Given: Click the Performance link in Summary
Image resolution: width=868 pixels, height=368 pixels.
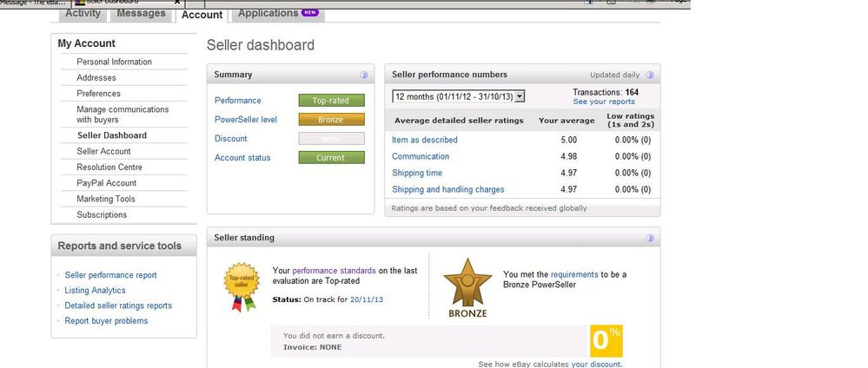Looking at the screenshot, I should [237, 101].
